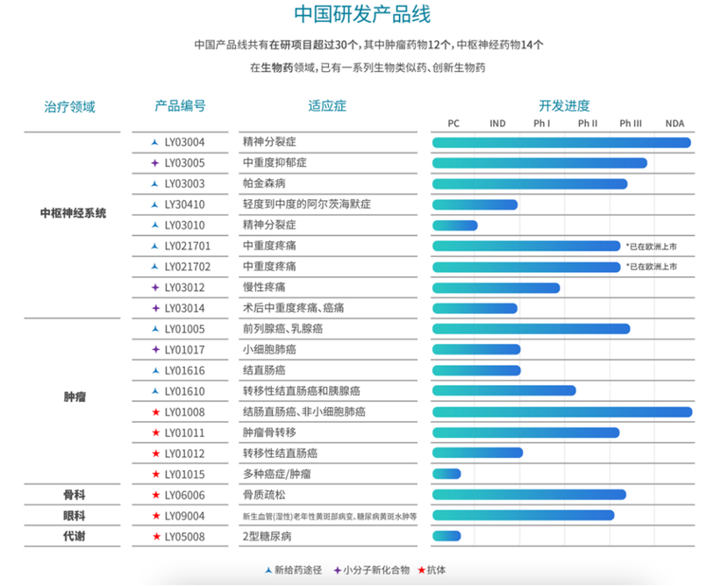Select the 肿瘤 therapeutic area label
Screen dimensions: 728x586
pos(75,397)
